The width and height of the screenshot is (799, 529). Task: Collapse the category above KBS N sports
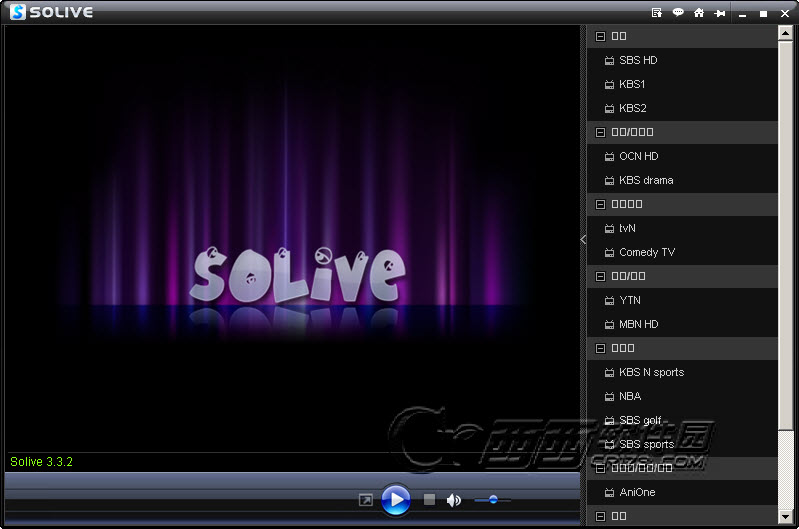(600, 348)
